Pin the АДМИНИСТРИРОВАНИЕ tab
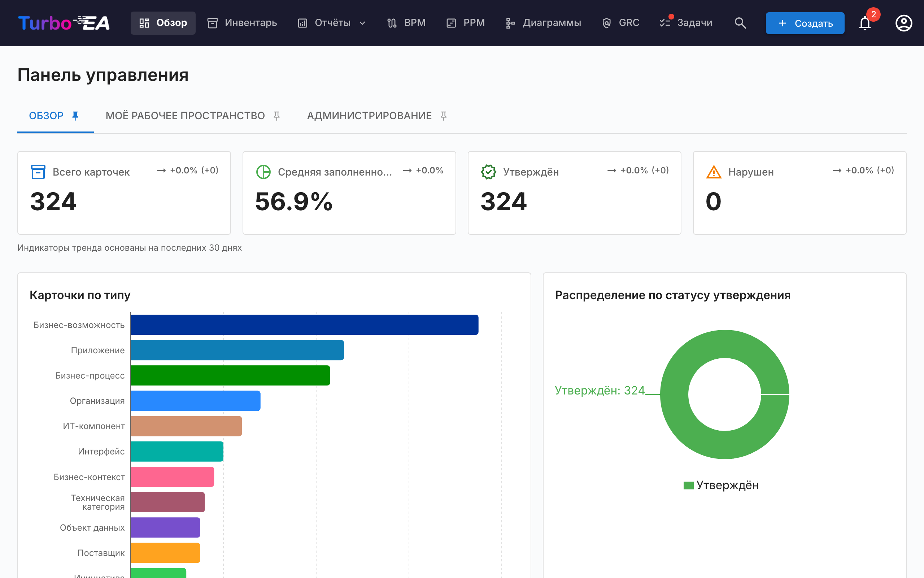Viewport: 924px width, 578px height. (443, 116)
